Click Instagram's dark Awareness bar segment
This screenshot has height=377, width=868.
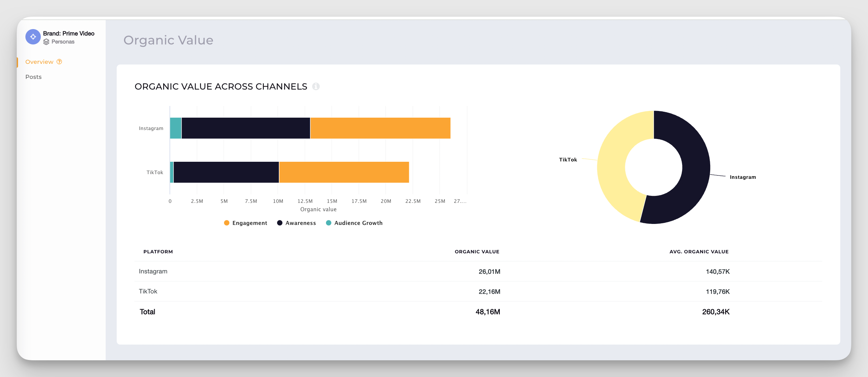tap(246, 128)
